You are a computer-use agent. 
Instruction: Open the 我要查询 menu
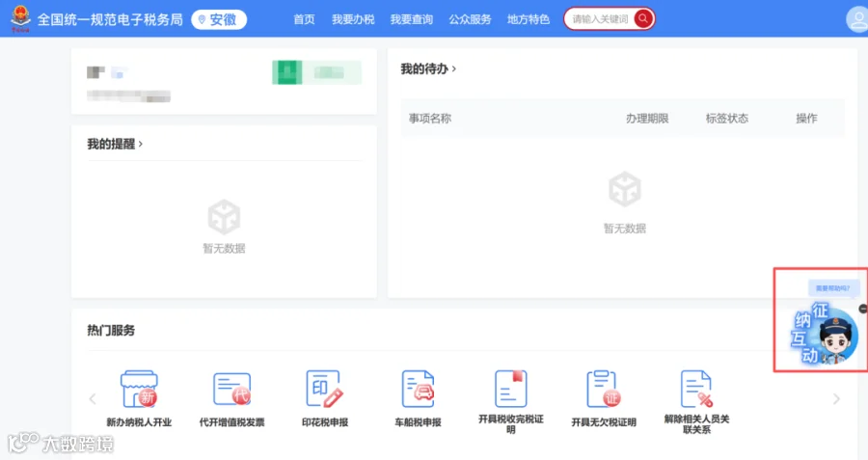pos(411,19)
